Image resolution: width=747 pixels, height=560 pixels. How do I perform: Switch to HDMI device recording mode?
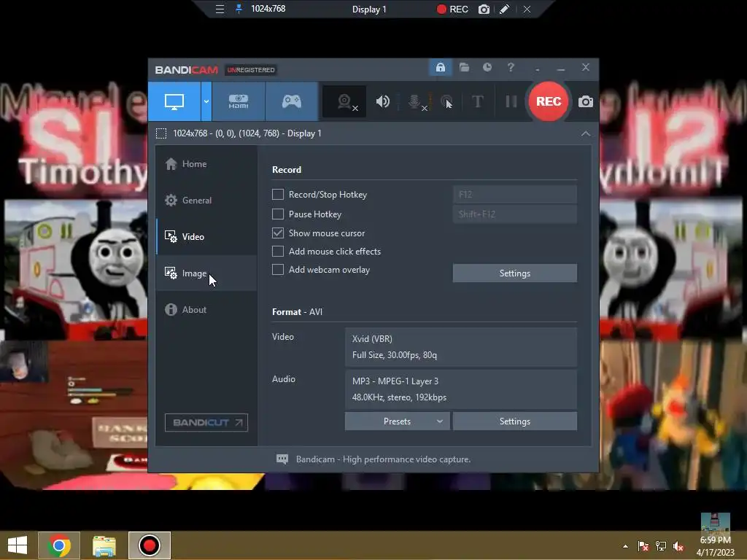tap(239, 101)
